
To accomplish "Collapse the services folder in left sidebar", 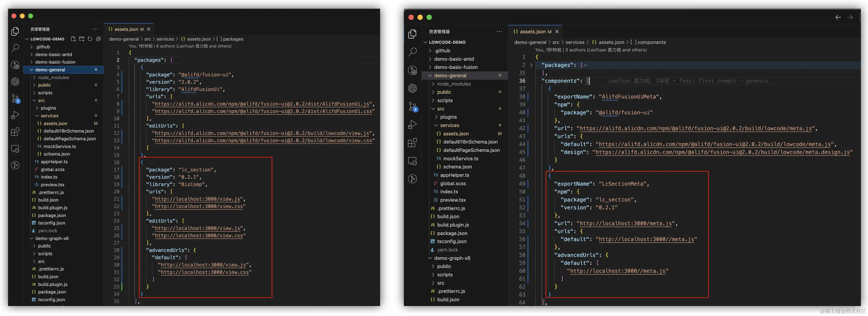I will 50,115.
